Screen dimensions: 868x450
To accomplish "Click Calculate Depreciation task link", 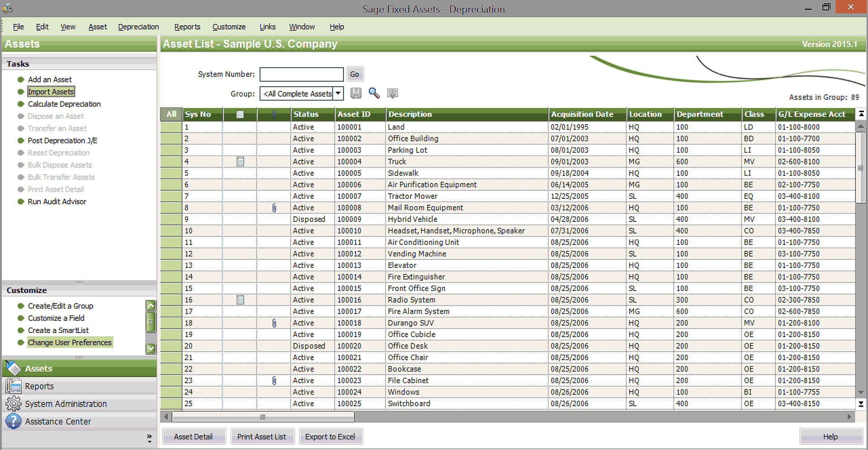I will pos(64,104).
